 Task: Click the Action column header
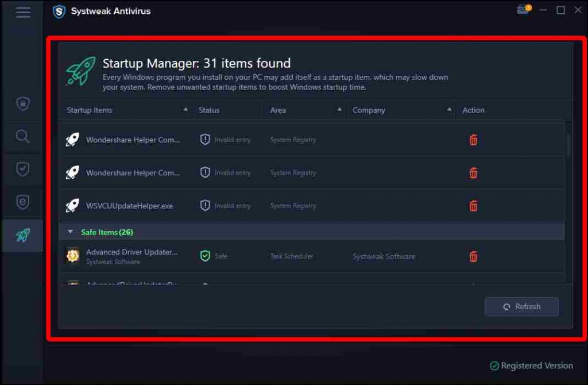pos(473,110)
